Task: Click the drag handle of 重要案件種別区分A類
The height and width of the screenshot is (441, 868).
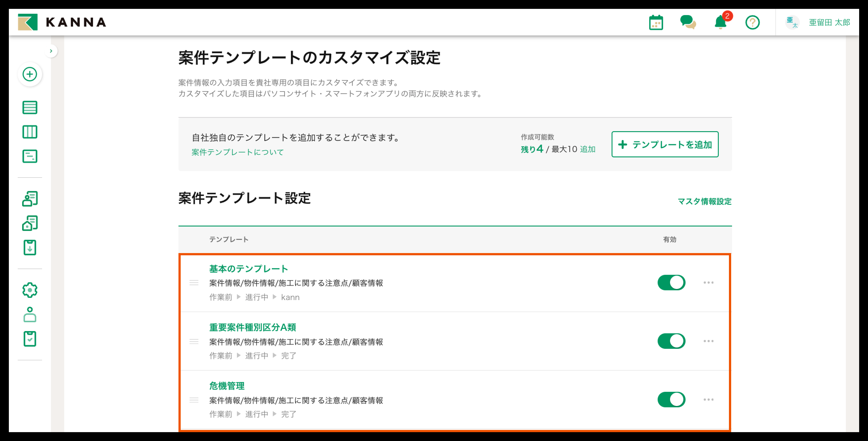Action: pos(194,341)
